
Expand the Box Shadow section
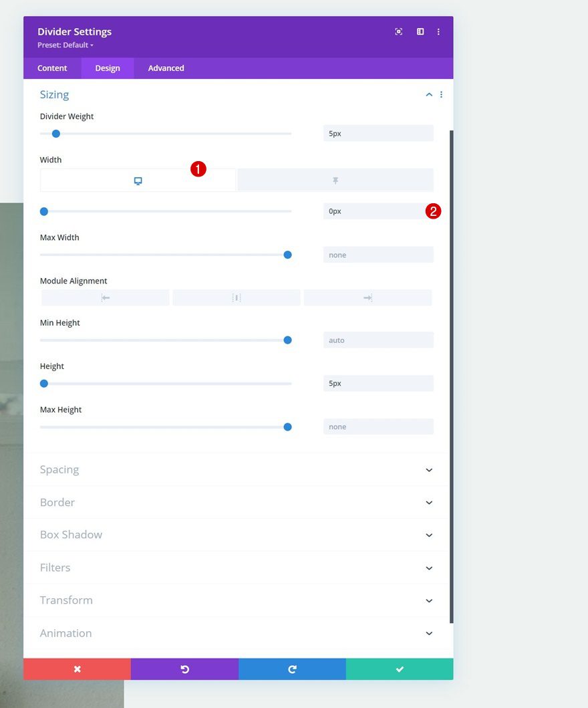point(236,534)
